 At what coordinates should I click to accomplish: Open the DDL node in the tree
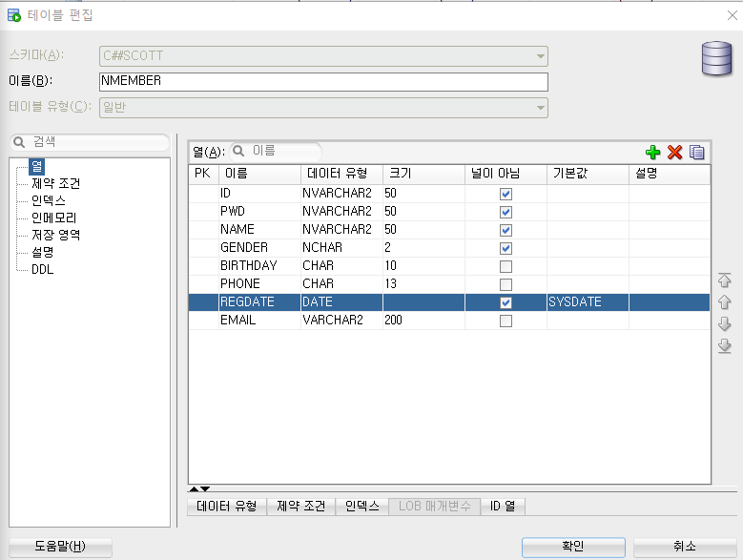42,269
